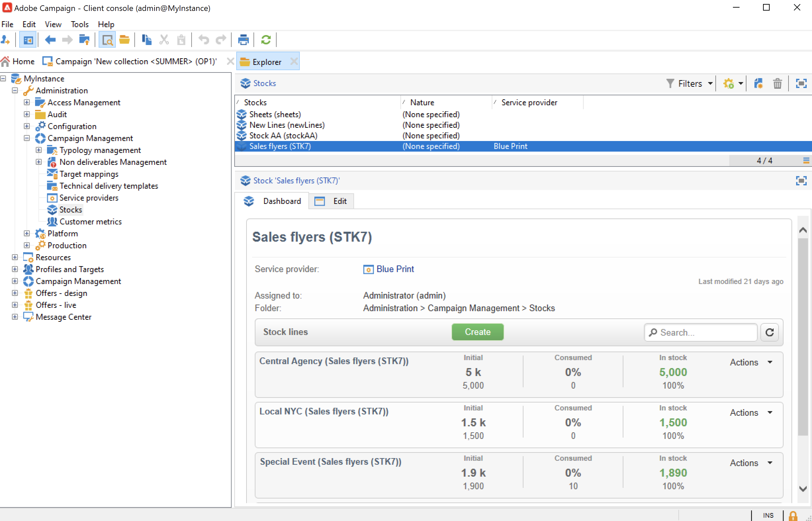
Task: Click the Explorer folder toolbar icon
Action: click(124, 40)
